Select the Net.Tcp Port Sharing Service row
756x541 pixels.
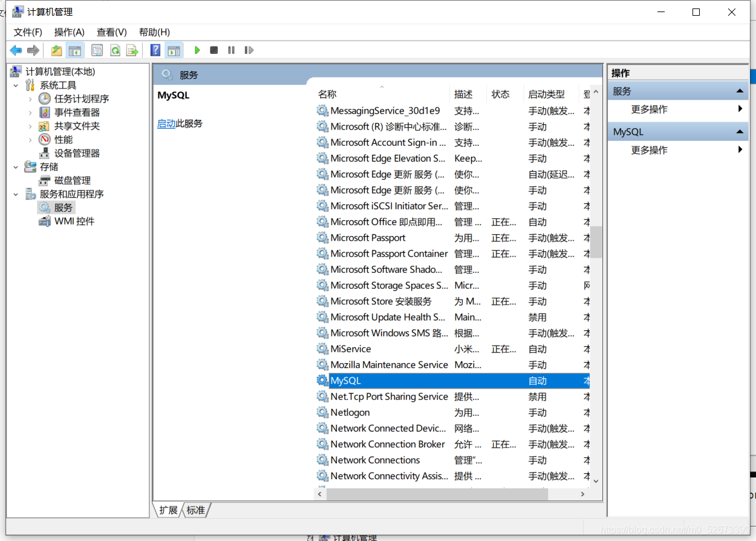(x=452, y=397)
